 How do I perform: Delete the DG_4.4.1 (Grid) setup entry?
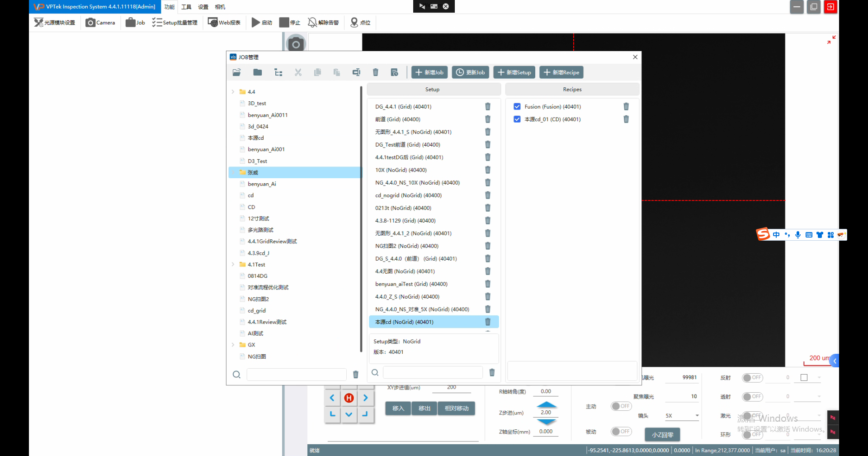pyautogui.click(x=488, y=107)
